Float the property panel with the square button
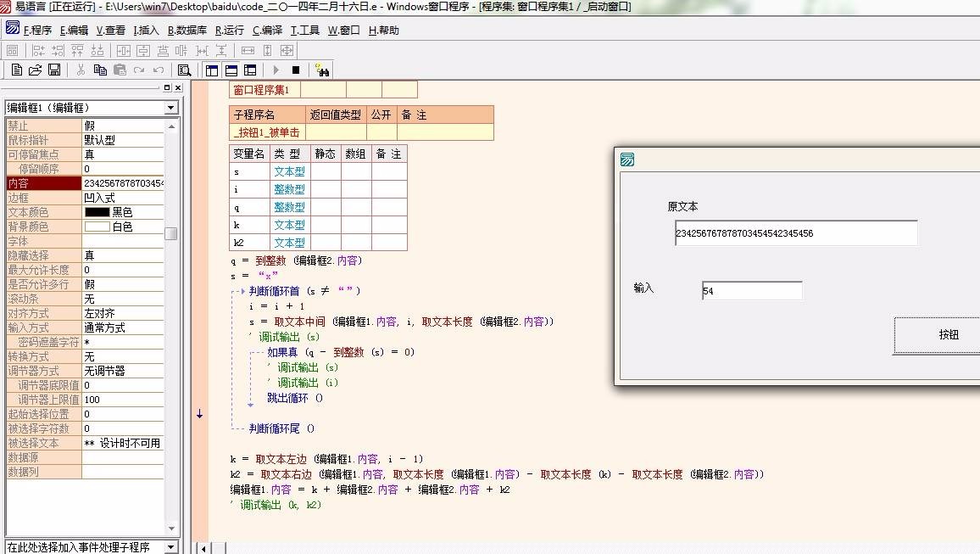The image size is (980, 554). coord(167,87)
